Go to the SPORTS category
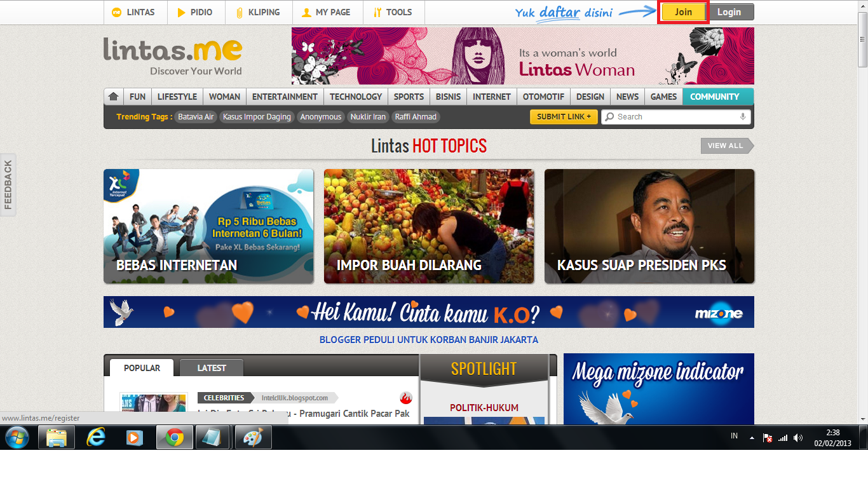868x488 pixels. pos(409,97)
